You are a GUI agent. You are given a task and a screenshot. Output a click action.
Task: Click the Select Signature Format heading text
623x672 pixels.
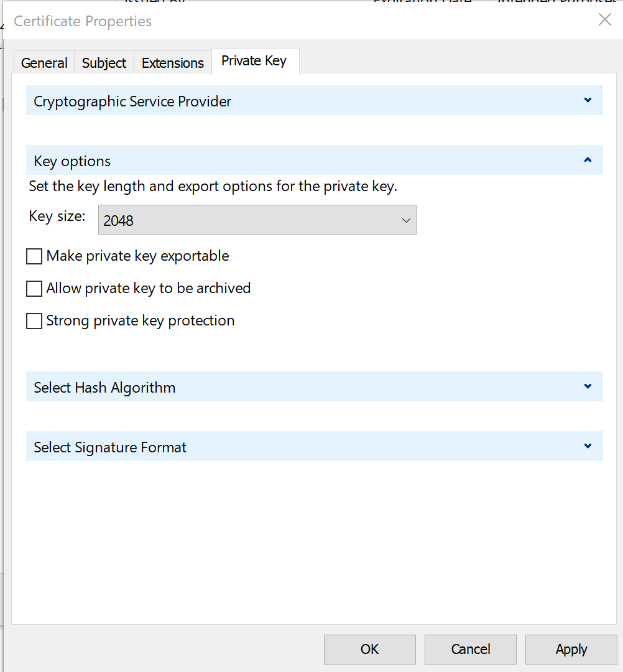[x=110, y=447]
